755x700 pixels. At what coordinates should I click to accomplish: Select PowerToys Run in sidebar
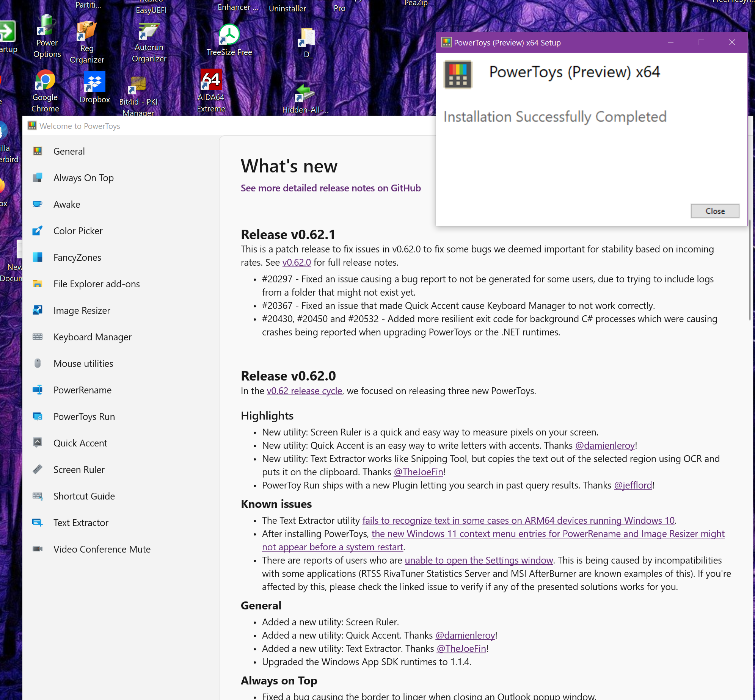coord(84,417)
